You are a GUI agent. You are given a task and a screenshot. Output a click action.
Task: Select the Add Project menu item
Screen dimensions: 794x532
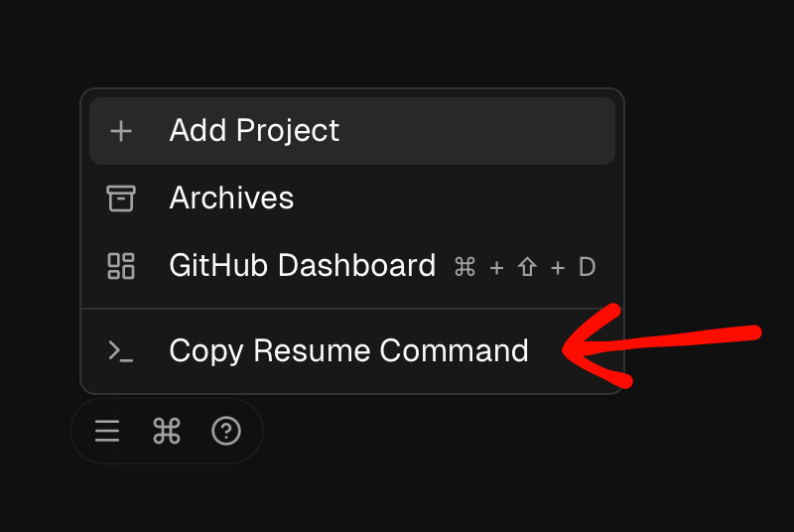(x=254, y=131)
